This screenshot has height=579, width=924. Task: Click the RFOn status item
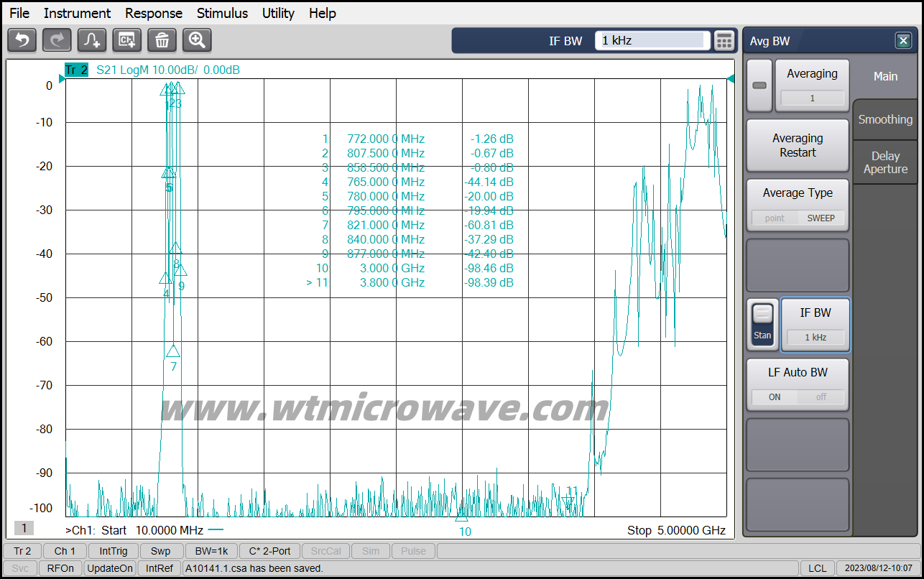61,568
